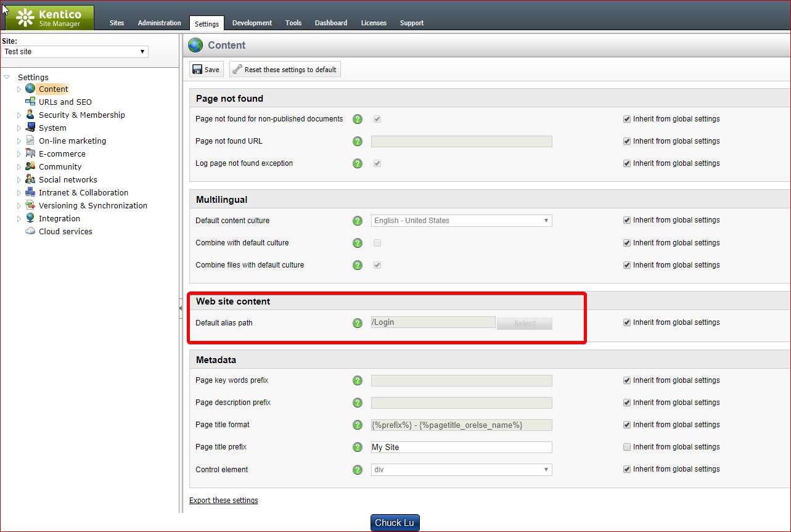This screenshot has height=532, width=791.
Task: Click the System computer icon
Action: pos(30,128)
